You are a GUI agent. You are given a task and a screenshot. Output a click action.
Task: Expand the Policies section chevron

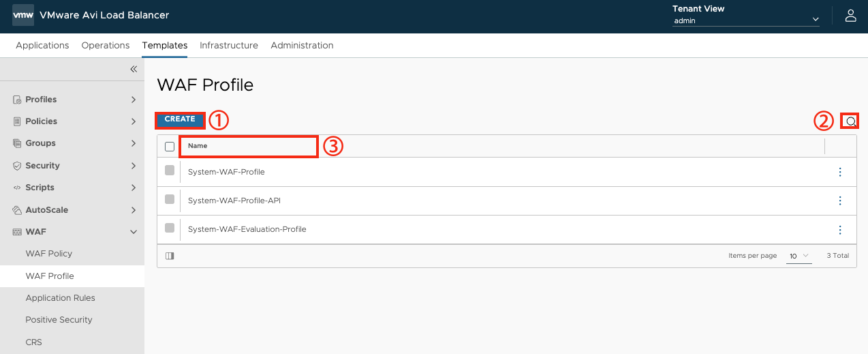(x=134, y=121)
